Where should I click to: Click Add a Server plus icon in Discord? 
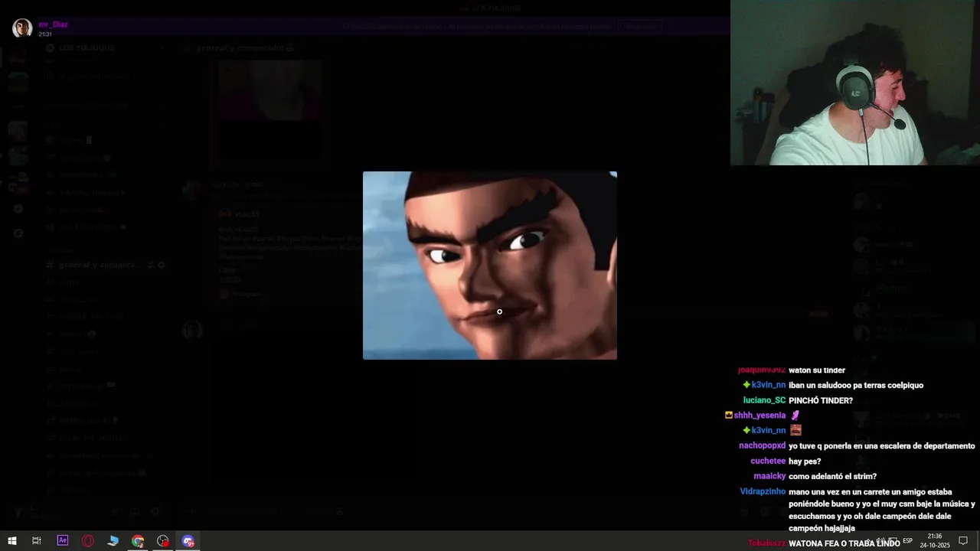click(x=18, y=209)
